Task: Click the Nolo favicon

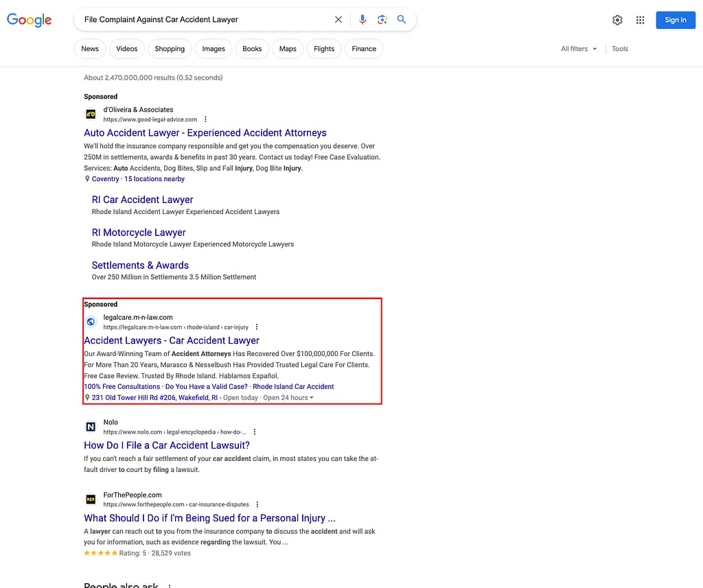Action: 91,427
